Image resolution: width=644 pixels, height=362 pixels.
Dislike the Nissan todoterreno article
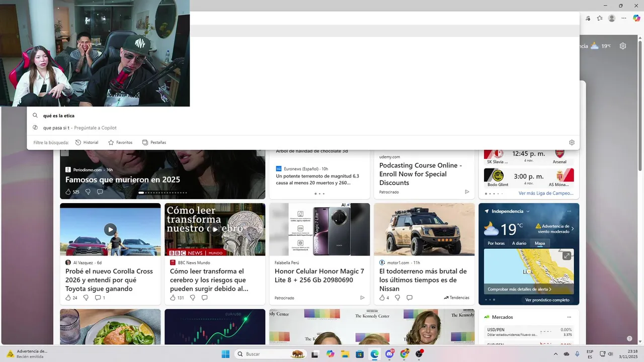pos(397,298)
